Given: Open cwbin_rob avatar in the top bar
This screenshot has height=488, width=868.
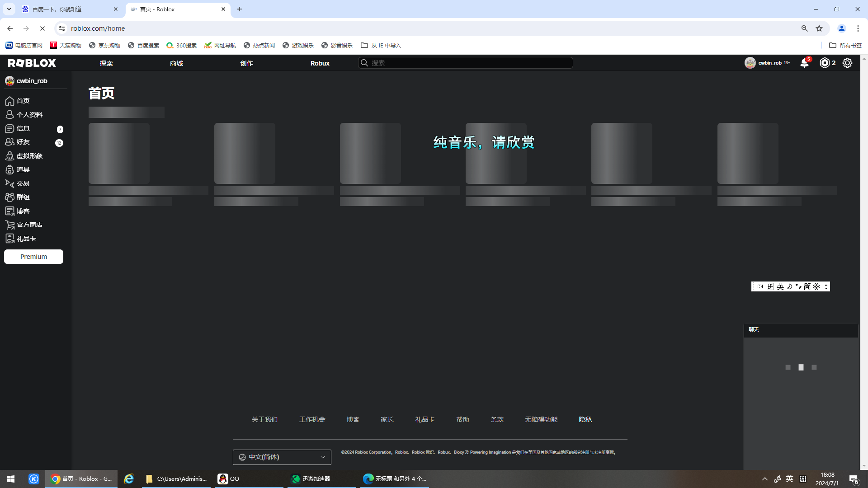Looking at the screenshot, I should pyautogui.click(x=750, y=63).
